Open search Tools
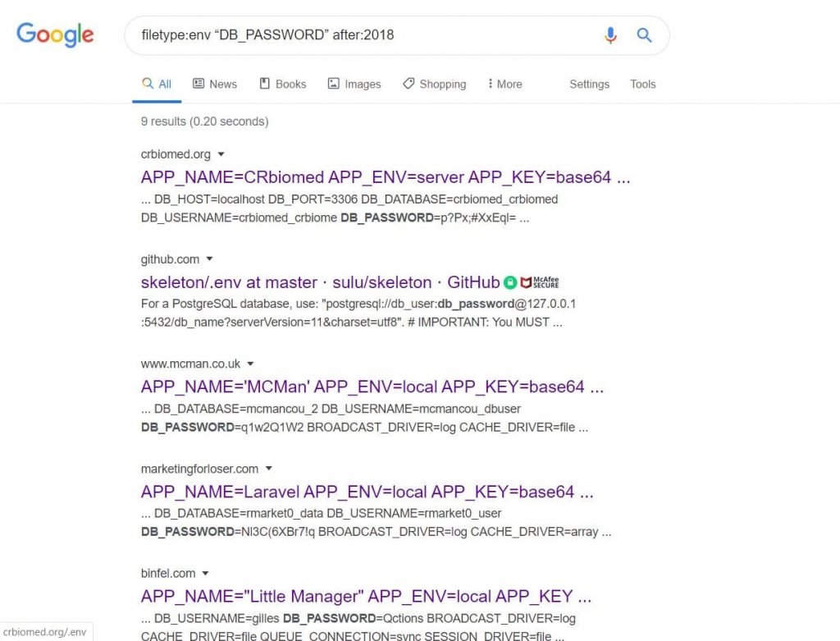Viewport: 840px width, 641px height. tap(643, 85)
